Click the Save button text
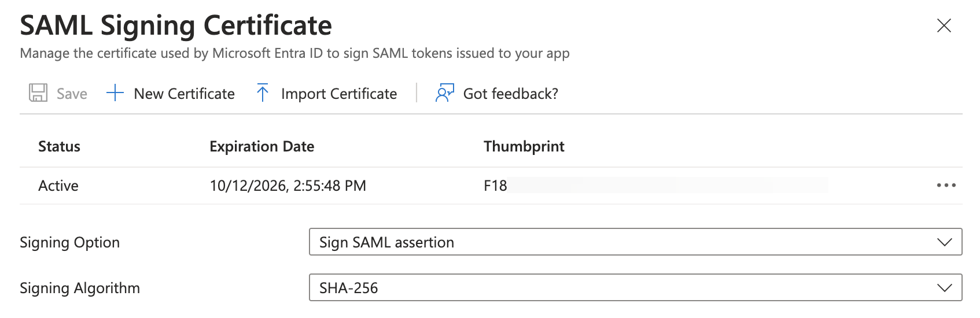 pyautogui.click(x=72, y=94)
